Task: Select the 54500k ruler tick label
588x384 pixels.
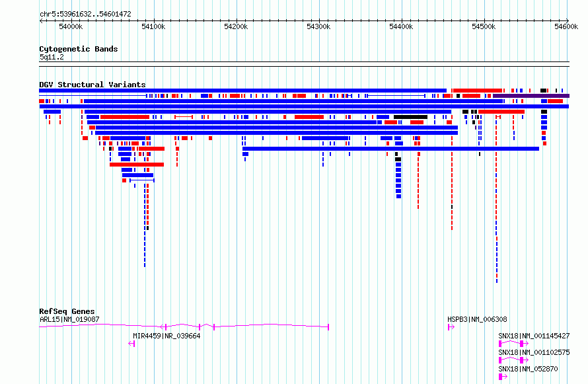Action: click(x=484, y=26)
